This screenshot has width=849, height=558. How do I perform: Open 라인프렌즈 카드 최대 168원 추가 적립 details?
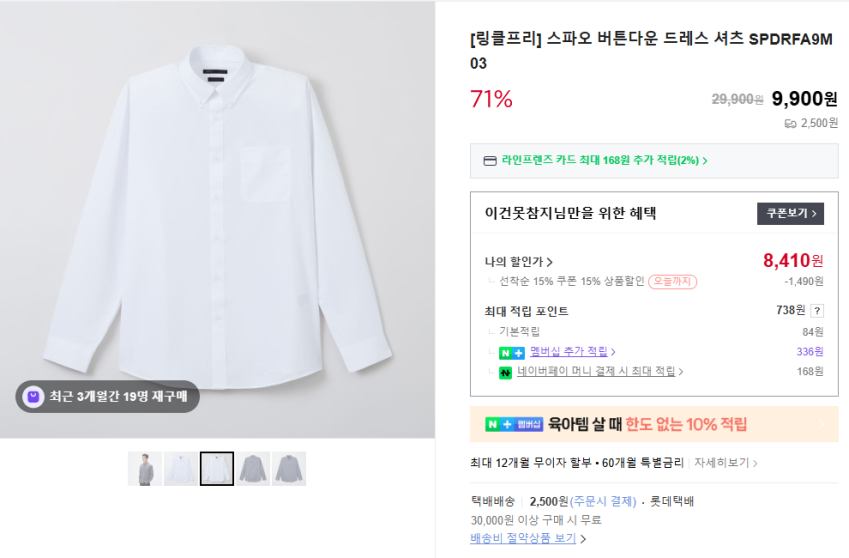(x=604, y=160)
